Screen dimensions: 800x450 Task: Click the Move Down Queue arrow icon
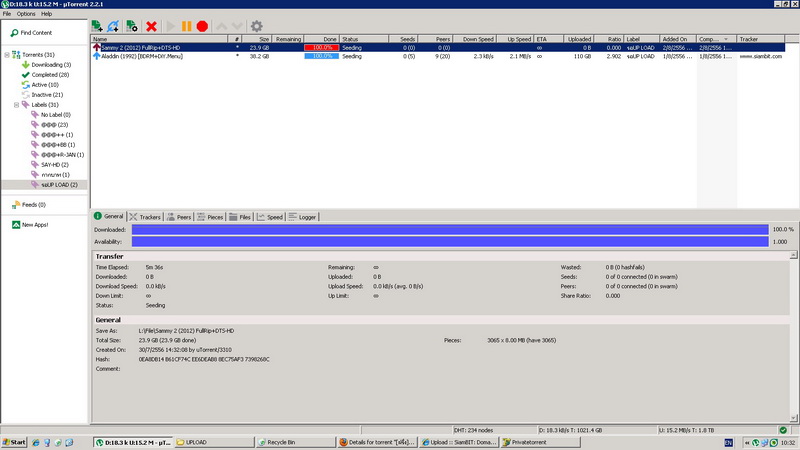tap(237, 26)
